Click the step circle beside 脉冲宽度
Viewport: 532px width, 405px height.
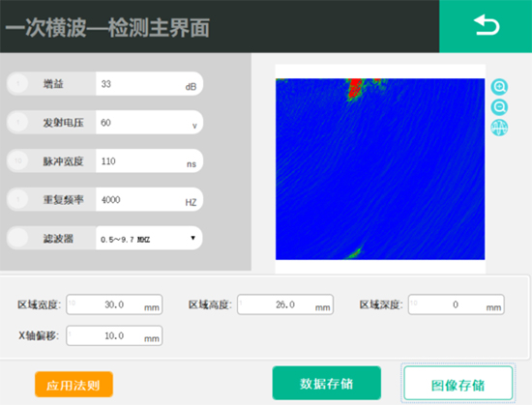click(18, 160)
